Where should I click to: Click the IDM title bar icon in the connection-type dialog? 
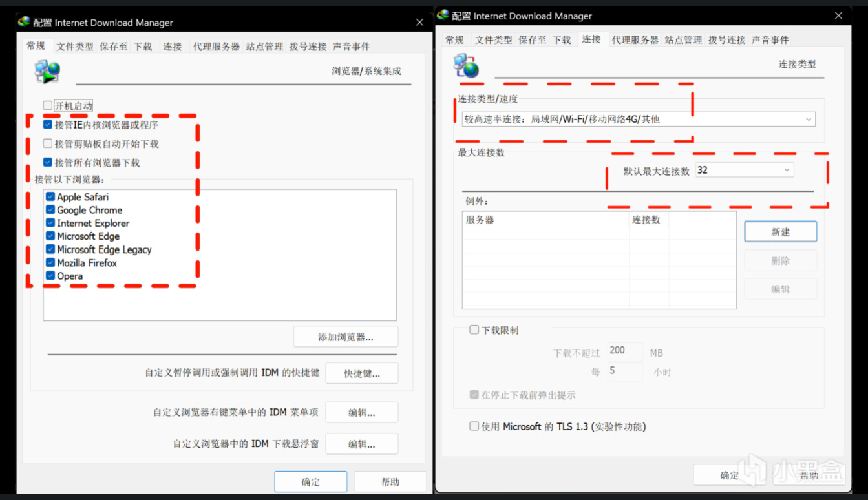(443, 16)
